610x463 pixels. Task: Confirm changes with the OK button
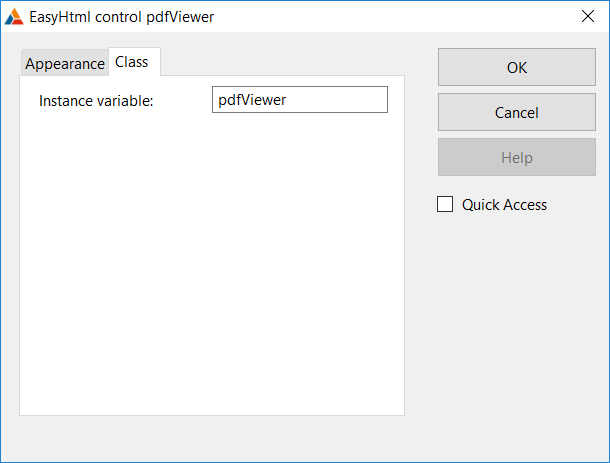(517, 67)
